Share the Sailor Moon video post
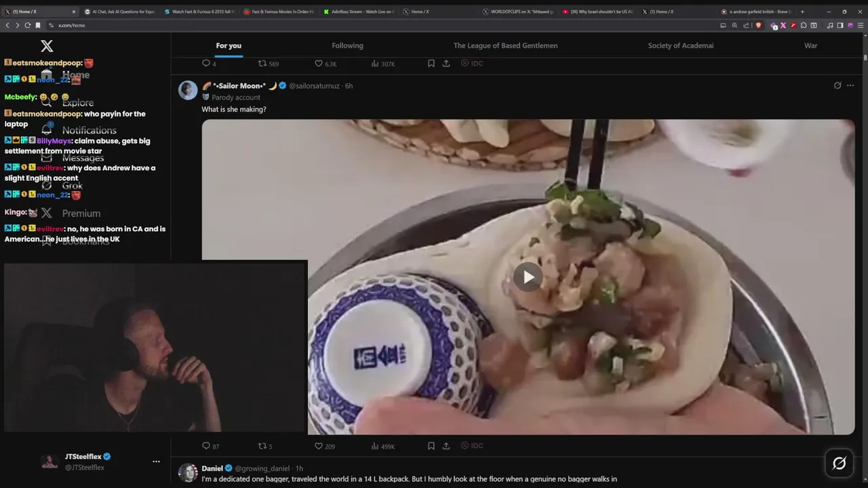Viewport: 868px width, 488px height. coord(446,446)
